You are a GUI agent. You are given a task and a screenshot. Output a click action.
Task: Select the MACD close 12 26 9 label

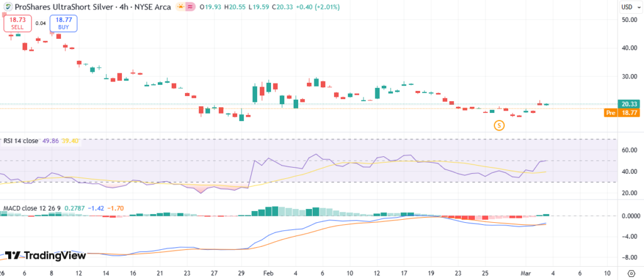click(31, 208)
